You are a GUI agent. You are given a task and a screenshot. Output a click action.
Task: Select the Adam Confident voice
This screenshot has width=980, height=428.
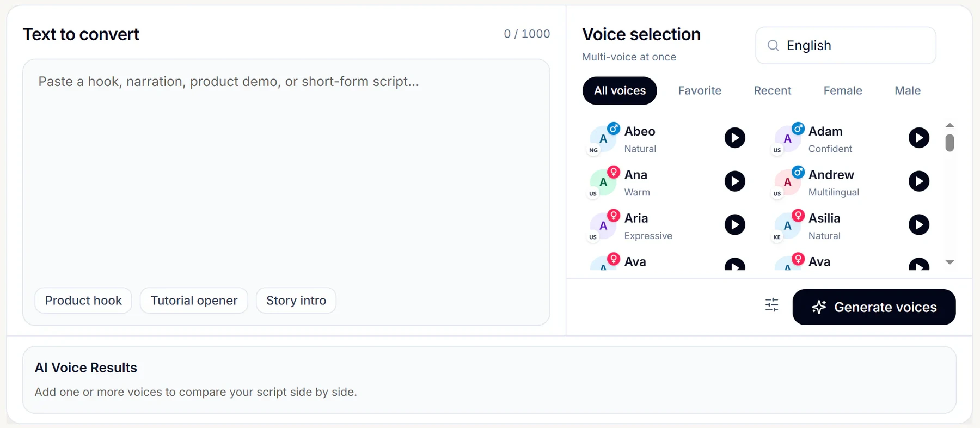(x=830, y=139)
